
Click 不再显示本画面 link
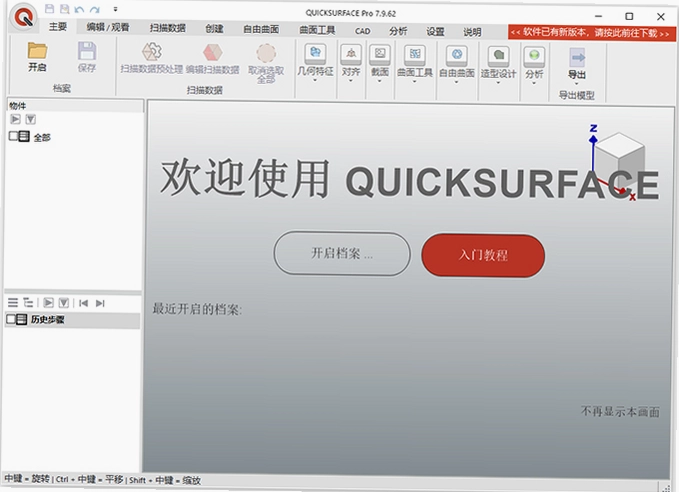pos(620,411)
